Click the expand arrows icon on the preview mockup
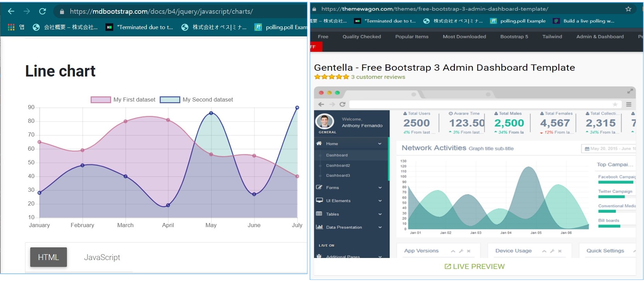Viewport: 644px width, 282px height. click(x=630, y=91)
